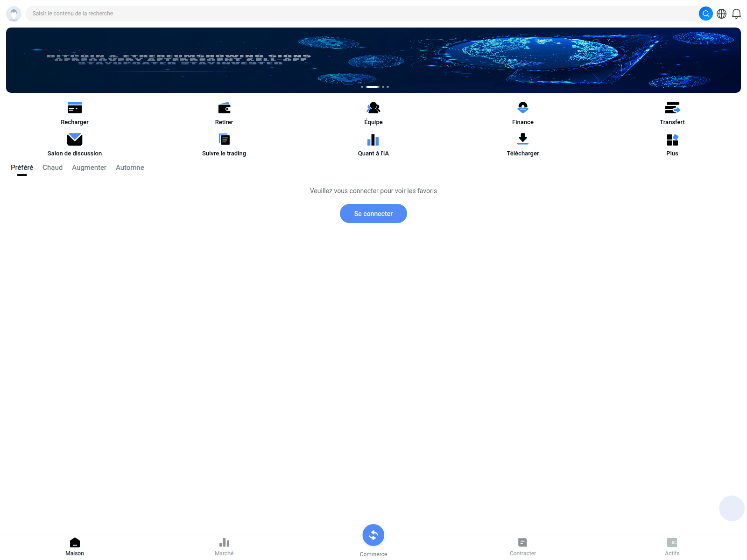Click the Se connecter button
The image size is (747, 560).
[x=373, y=213]
